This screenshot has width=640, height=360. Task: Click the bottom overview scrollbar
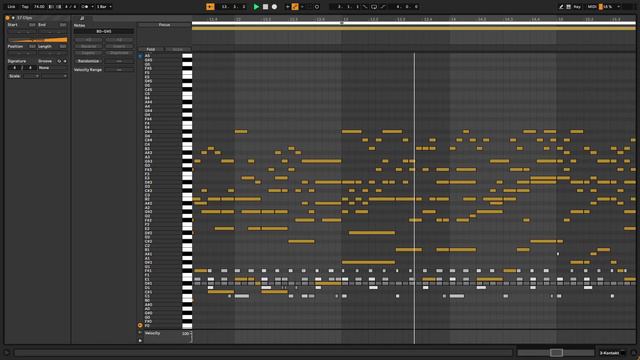[263, 353]
